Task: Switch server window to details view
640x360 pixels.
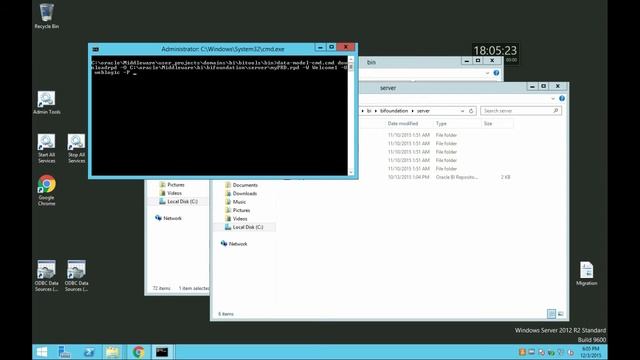Action: pyautogui.click(x=551, y=313)
